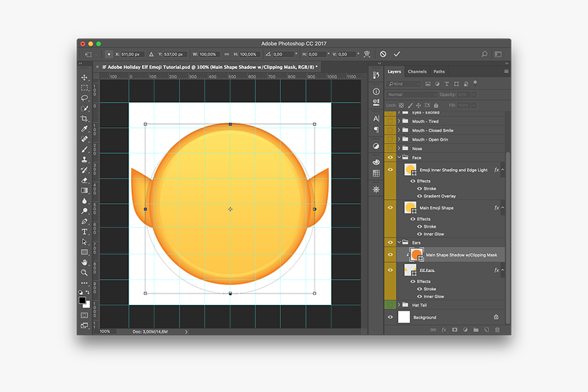Image resolution: width=588 pixels, height=392 pixels.
Task: Show the Nose group
Action: coord(390,148)
